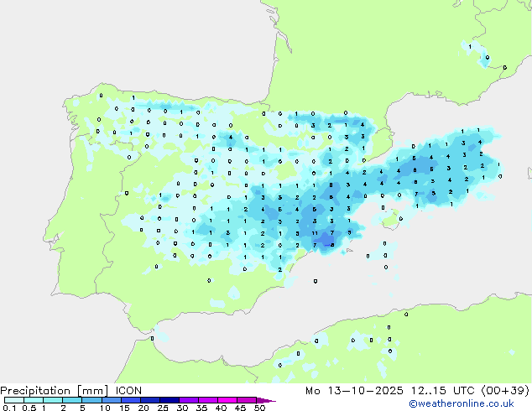This screenshot has height=411, width=532.
Task: Click the legend label "20"
Action: pos(143,408)
